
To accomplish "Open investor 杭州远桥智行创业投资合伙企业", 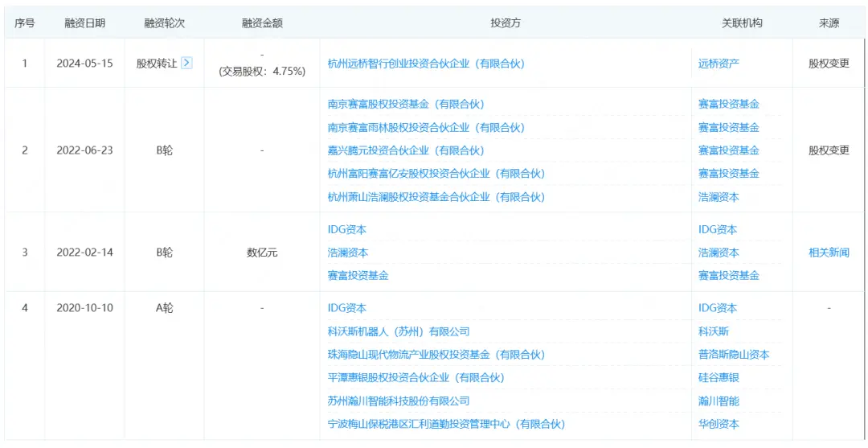I will coord(426,64).
